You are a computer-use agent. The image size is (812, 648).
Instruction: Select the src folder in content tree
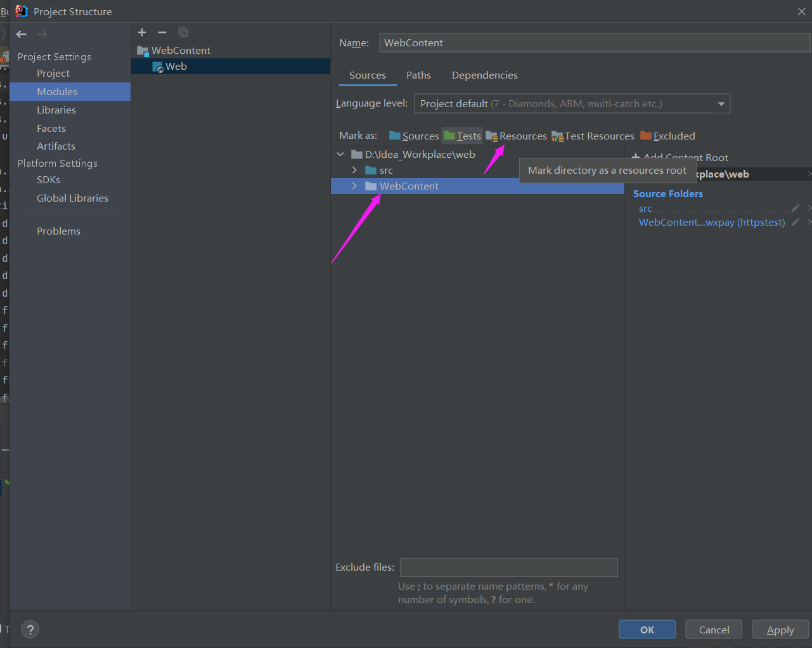tap(477, 170)
